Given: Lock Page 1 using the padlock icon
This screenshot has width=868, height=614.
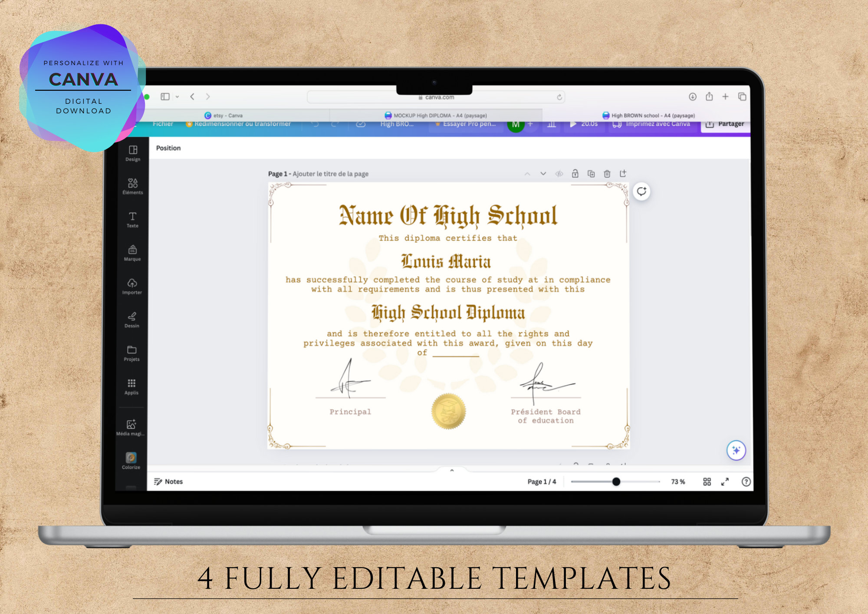Looking at the screenshot, I should (575, 173).
